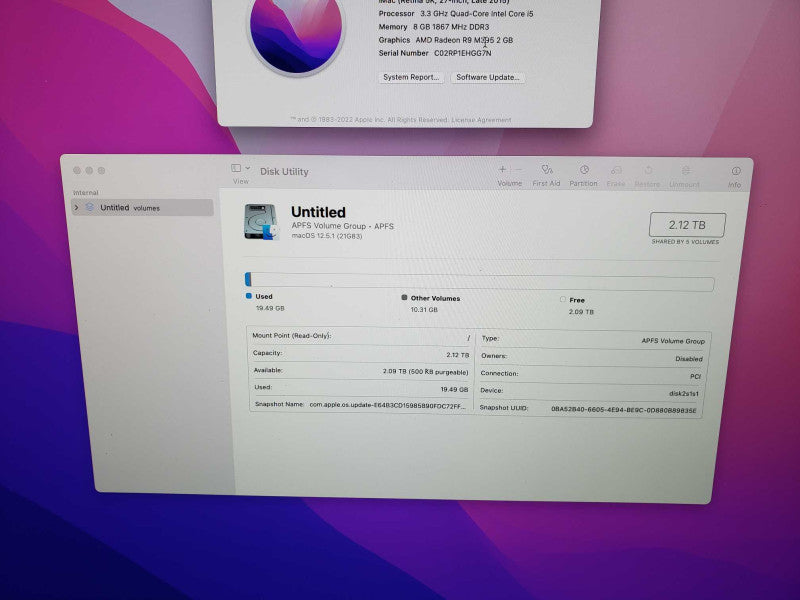The width and height of the screenshot is (800, 600).
Task: Open the View options chevron dropdown
Action: click(248, 168)
